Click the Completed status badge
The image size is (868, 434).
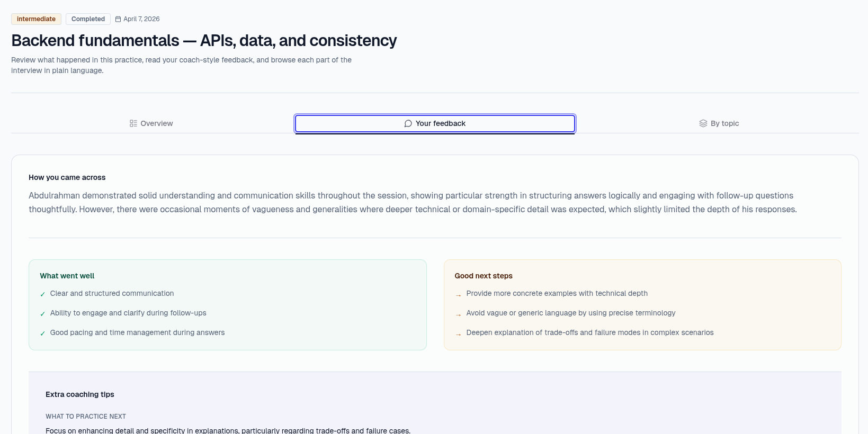pos(88,19)
